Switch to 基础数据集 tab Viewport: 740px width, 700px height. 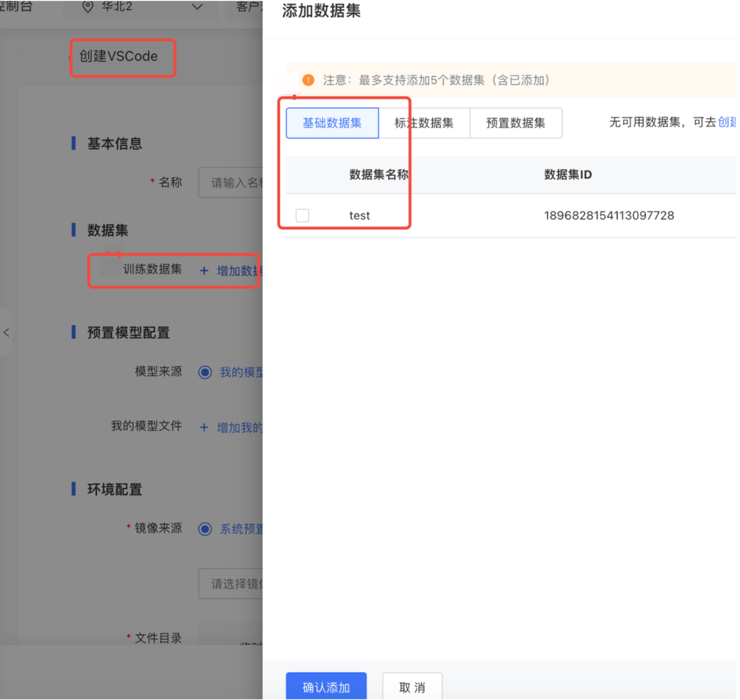point(332,123)
